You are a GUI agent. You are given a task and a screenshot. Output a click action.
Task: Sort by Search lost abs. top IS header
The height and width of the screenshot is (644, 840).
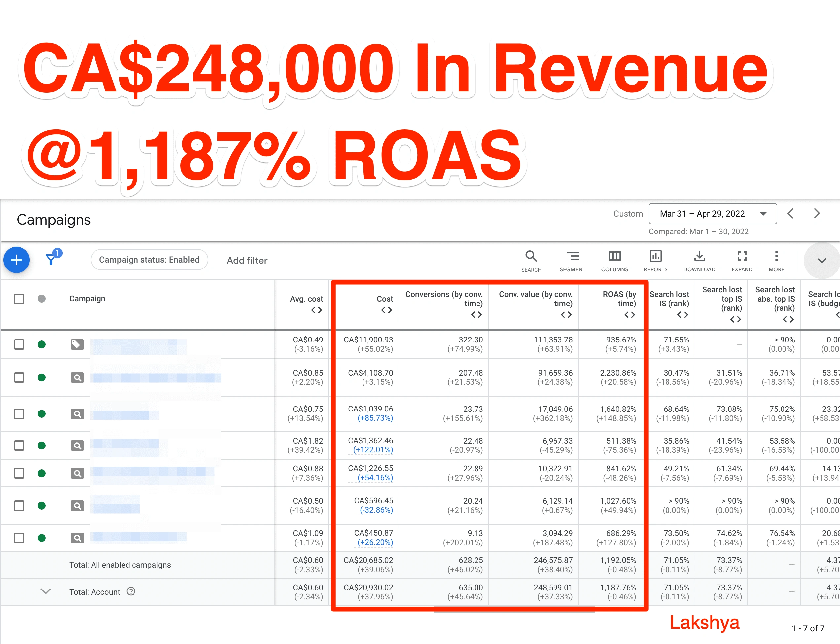pyautogui.click(x=775, y=299)
